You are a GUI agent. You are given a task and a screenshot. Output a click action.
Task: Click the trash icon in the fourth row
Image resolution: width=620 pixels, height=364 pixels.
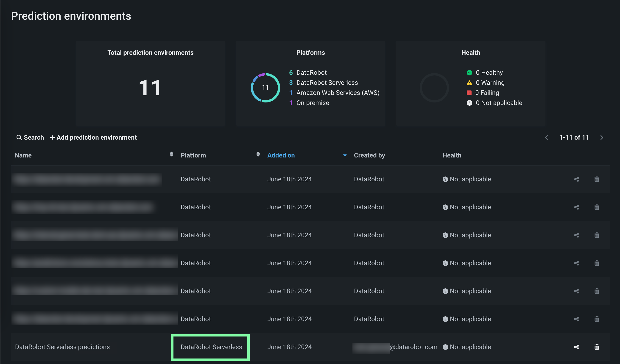tap(596, 263)
